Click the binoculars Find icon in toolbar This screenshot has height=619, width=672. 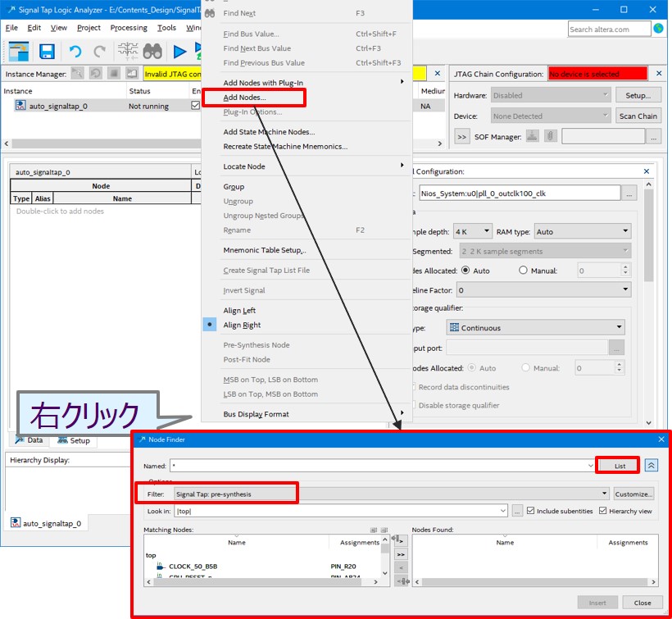pos(152,52)
